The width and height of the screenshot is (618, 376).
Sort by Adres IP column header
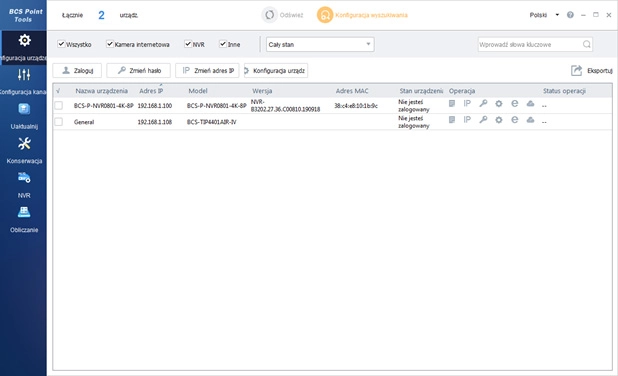click(151, 91)
